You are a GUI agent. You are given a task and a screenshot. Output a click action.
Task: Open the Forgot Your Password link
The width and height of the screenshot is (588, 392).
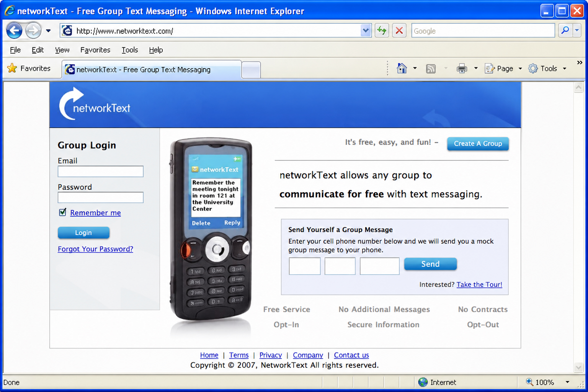[95, 249]
